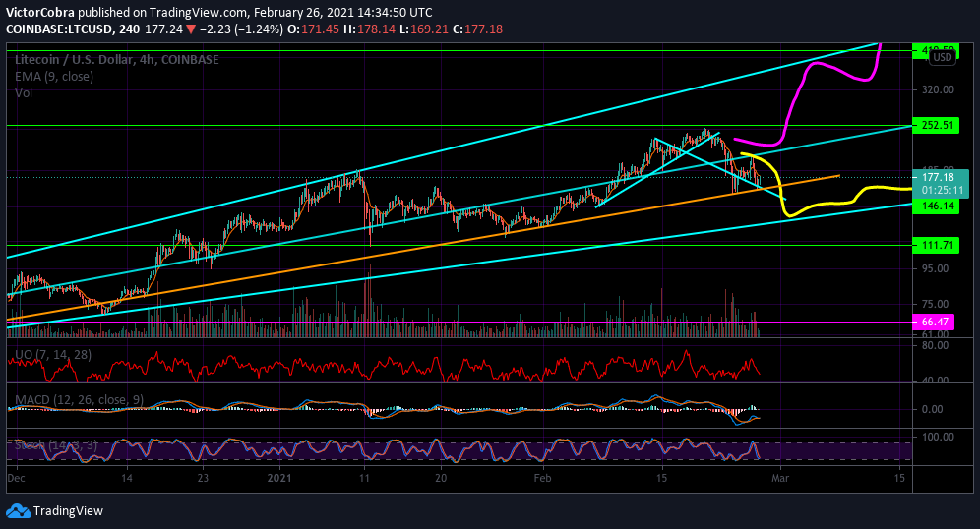Click the red down-triangle change indicator
980x529 pixels.
(191, 29)
